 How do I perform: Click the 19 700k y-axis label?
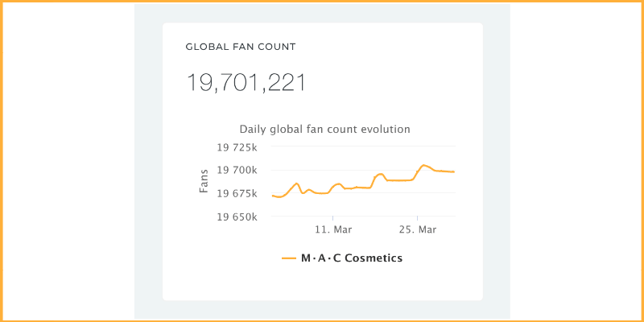(x=237, y=171)
